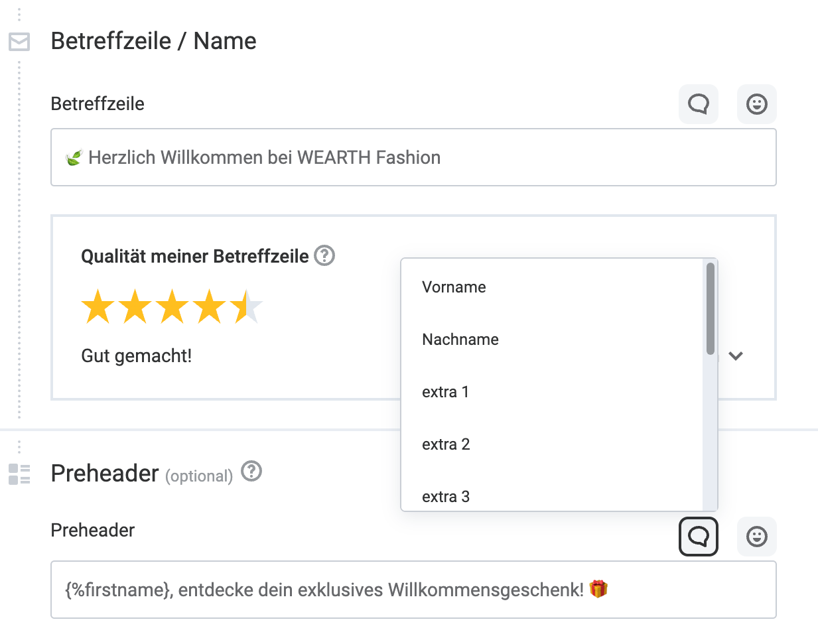The image size is (818, 644).
Task: Click the star rating for subject quality
Action: coord(172,307)
